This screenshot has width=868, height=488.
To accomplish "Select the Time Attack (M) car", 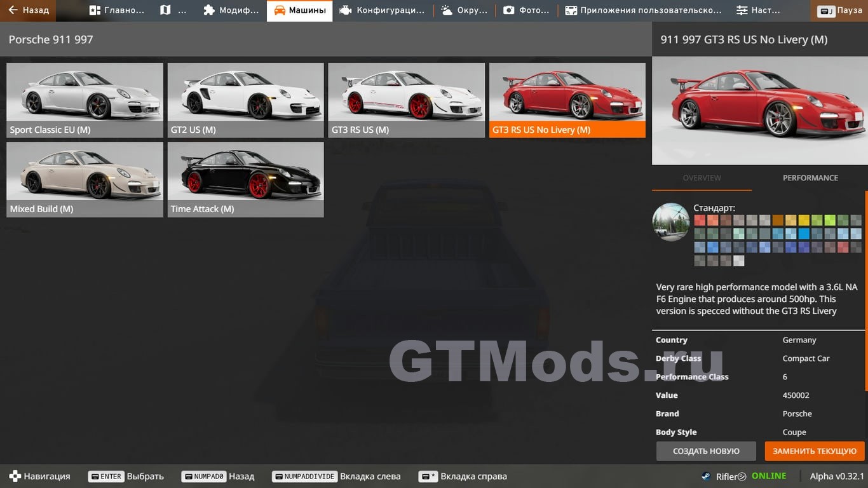I will [x=245, y=180].
